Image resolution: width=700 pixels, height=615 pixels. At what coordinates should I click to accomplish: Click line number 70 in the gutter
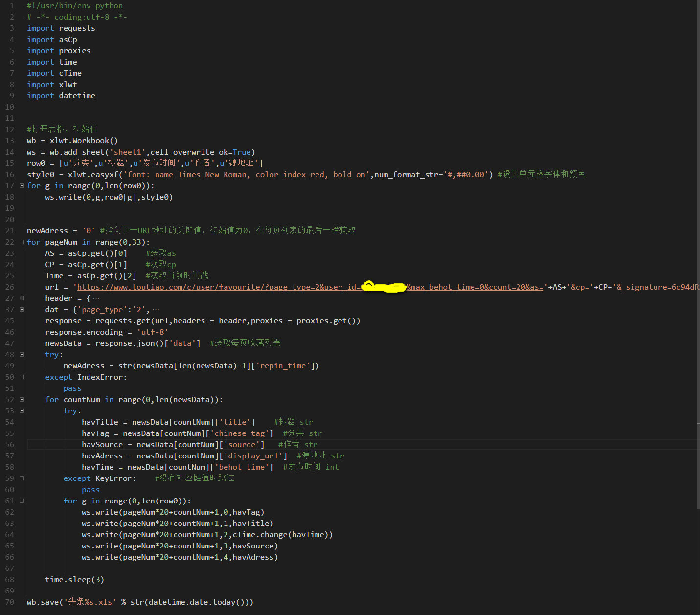10,602
